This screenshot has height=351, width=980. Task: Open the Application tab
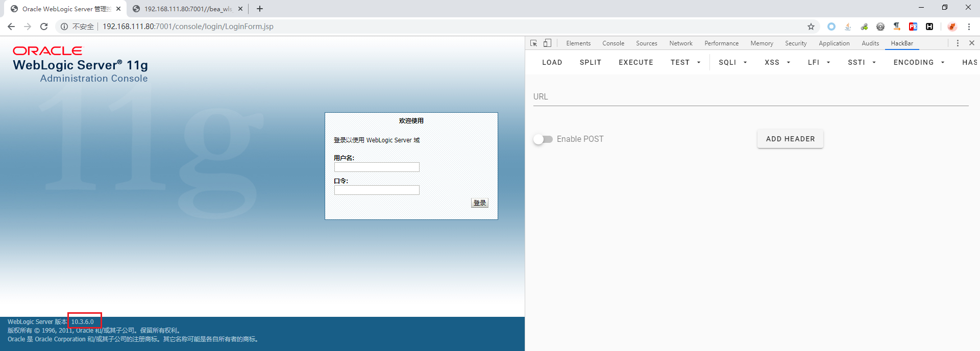834,43
